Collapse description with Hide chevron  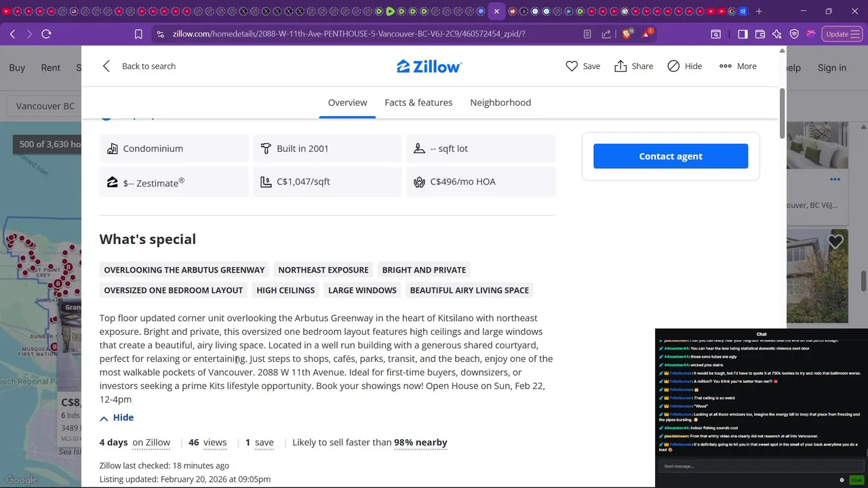(117, 418)
